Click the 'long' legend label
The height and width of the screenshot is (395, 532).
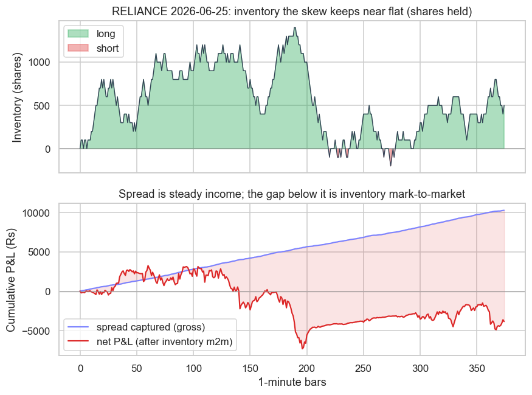(106, 33)
